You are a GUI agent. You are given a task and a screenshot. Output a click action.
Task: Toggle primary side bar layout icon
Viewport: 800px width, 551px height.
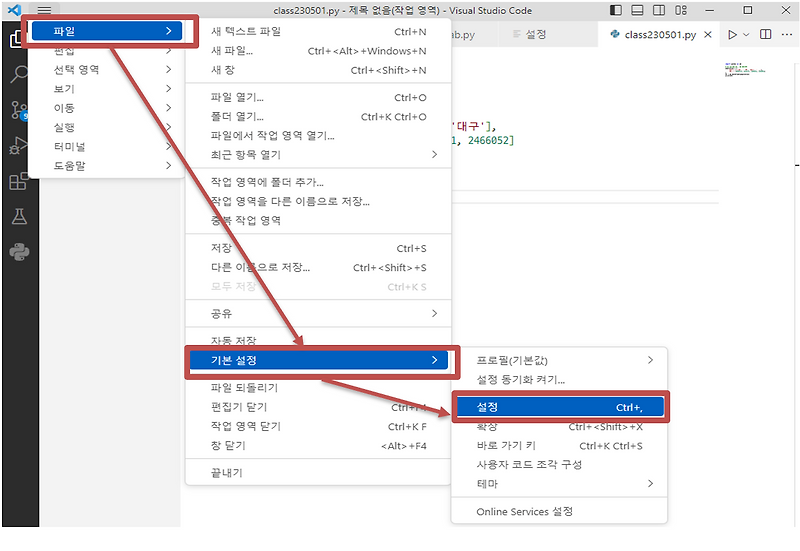click(x=616, y=10)
